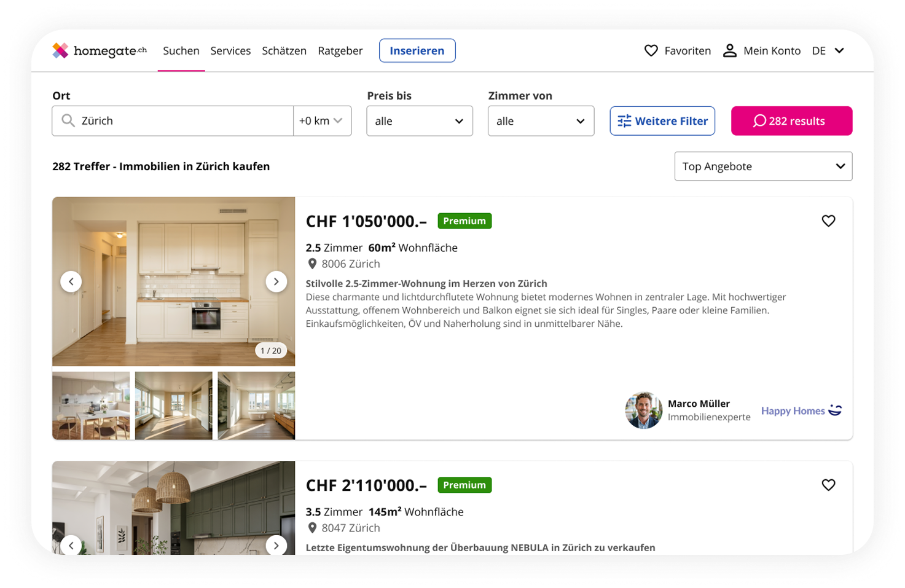This screenshot has height=588, width=905.
Task: Click Premium badge on CHF 2'110'000 listing
Action: [464, 485]
